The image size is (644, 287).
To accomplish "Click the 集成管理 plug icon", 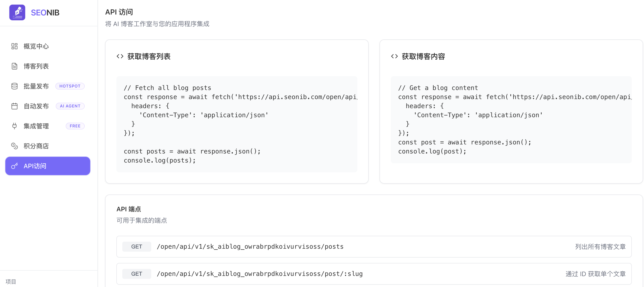I will [14, 126].
